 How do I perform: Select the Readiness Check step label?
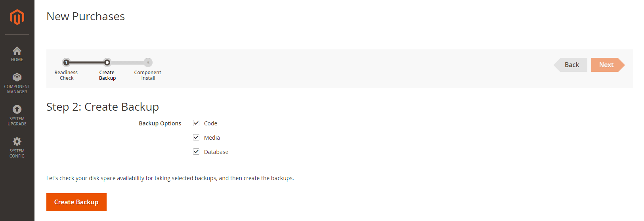[66, 75]
